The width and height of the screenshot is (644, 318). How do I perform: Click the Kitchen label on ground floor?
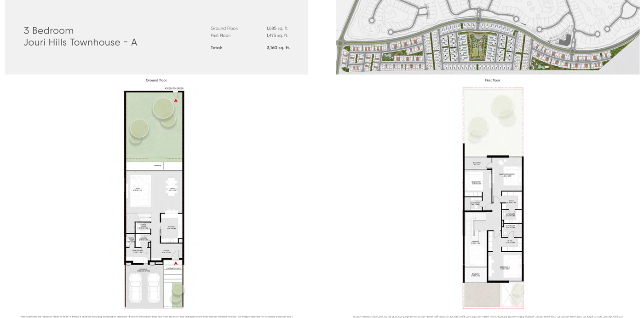point(172,227)
